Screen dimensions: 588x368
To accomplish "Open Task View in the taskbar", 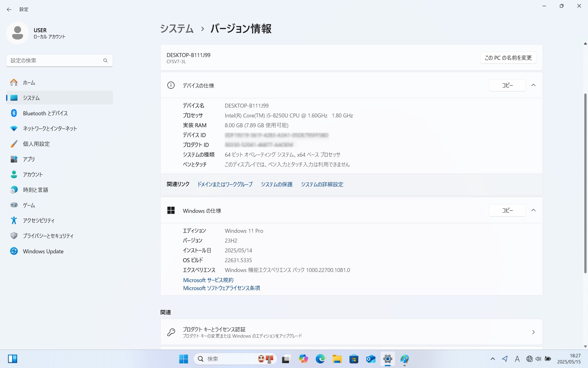I will pyautogui.click(x=286, y=359).
